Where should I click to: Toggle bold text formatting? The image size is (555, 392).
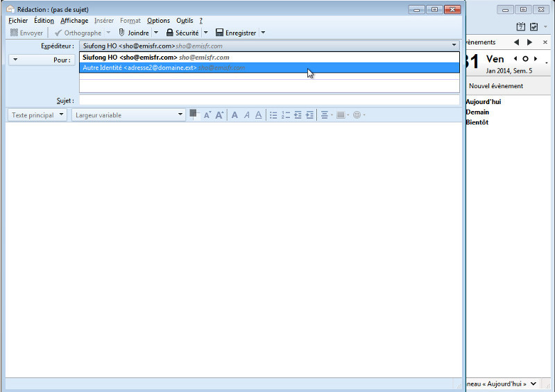pos(234,115)
